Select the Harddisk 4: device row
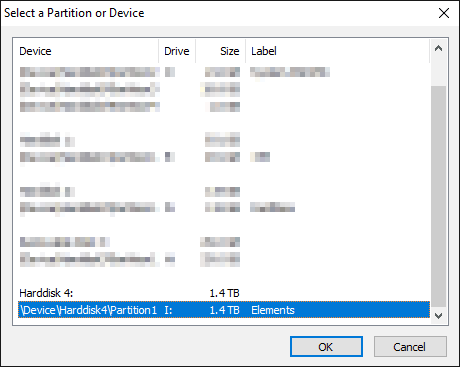This screenshot has height=367, width=460. (223, 293)
